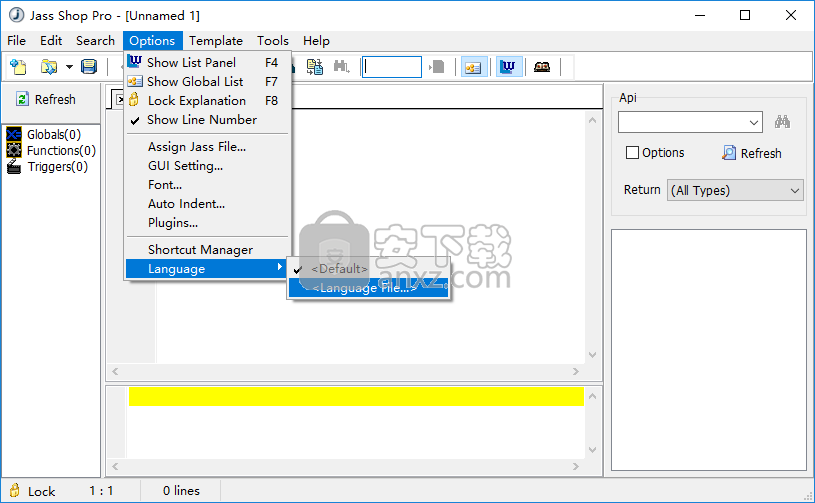This screenshot has height=503, width=815.
Task: Open Font settings from Options menu
Action: coord(207,184)
